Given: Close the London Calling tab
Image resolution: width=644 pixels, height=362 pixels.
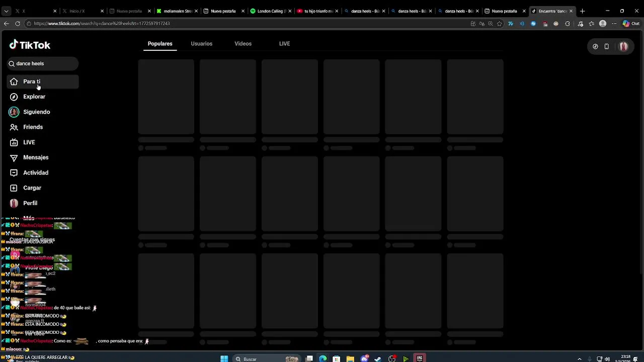Looking at the screenshot, I should (290, 11).
